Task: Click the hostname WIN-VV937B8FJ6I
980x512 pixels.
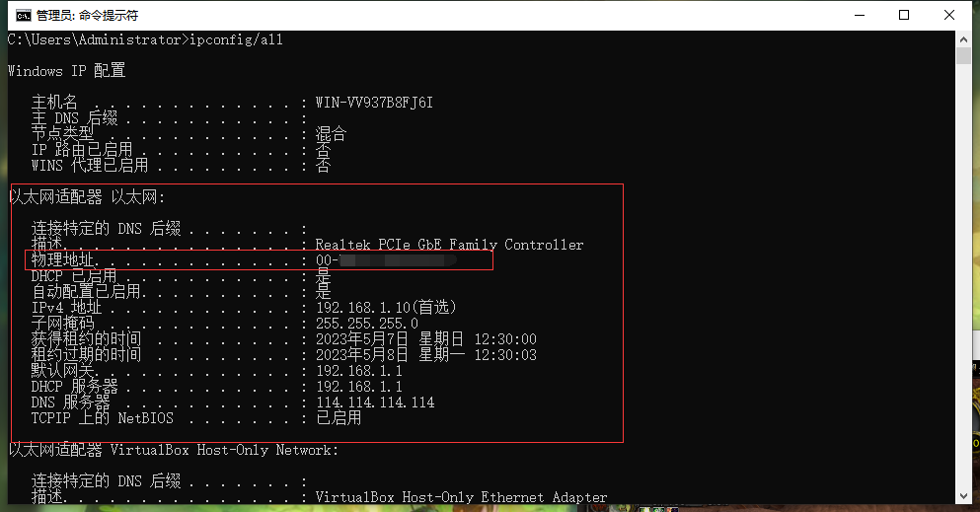Action: (374, 103)
